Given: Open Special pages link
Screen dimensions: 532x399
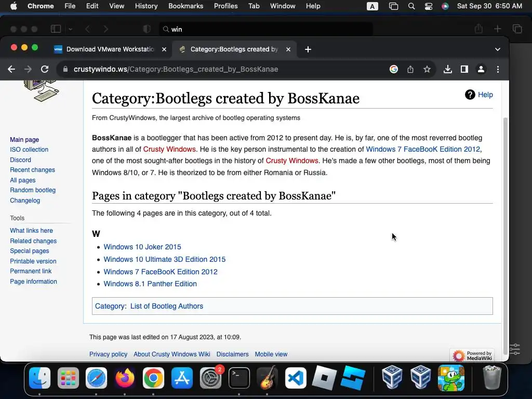Looking at the screenshot, I should click(x=30, y=251).
